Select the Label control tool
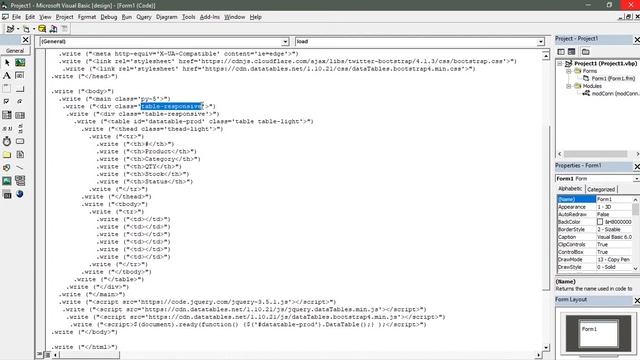The height and width of the screenshot is (360, 640). (x=7, y=76)
